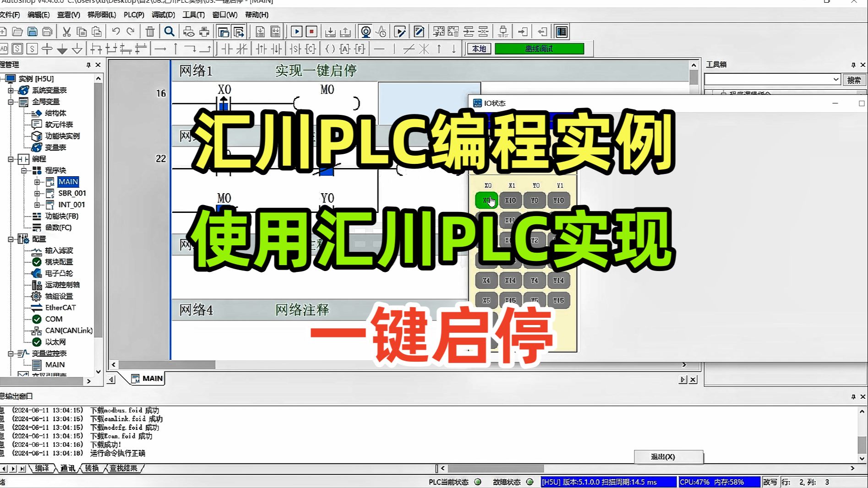The image size is (868, 488).
Task: Download the program to the PLC
Action: (x=330, y=32)
